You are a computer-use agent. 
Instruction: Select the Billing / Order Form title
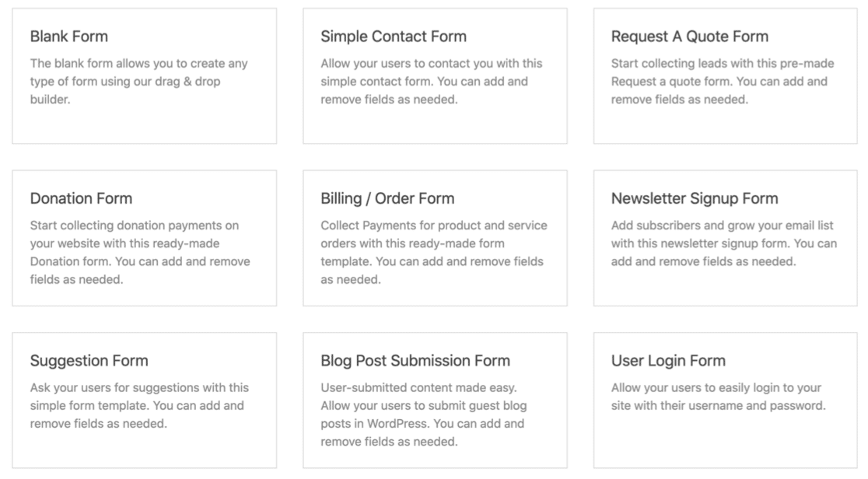[387, 198]
